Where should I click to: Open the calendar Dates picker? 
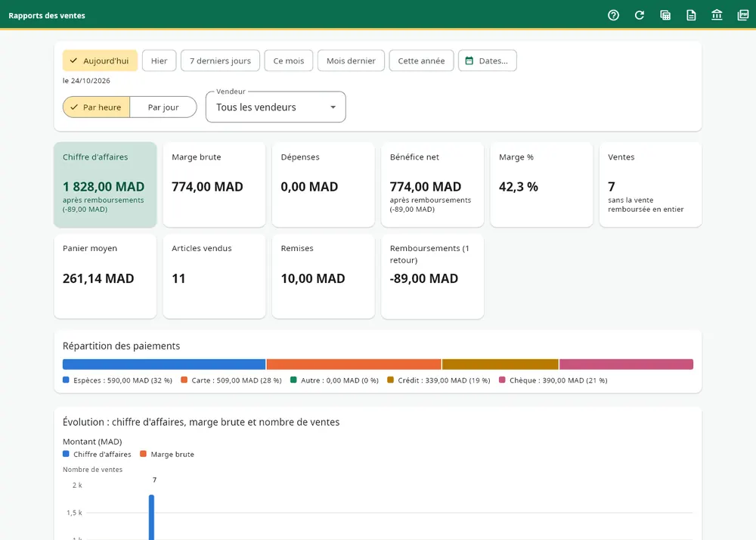[487, 61]
